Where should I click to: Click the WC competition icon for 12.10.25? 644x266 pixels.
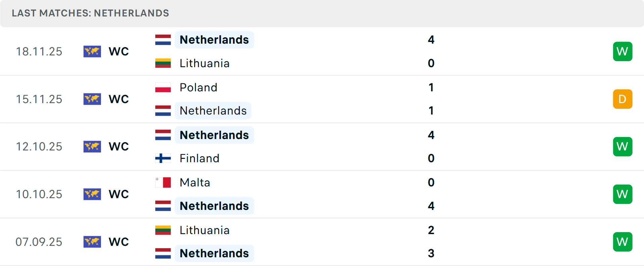92,146
